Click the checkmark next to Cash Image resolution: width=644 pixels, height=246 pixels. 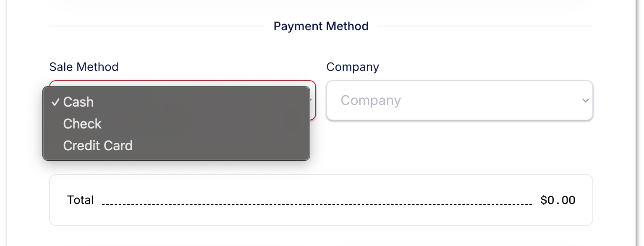55,102
